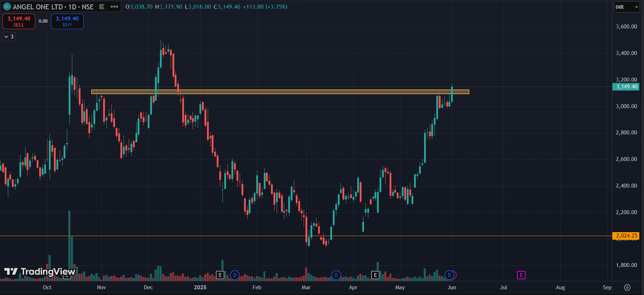Click the Aug label on the time axis

[x=560, y=287]
